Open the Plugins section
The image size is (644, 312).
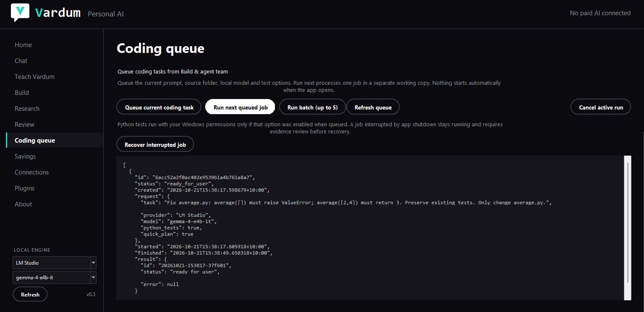24,188
